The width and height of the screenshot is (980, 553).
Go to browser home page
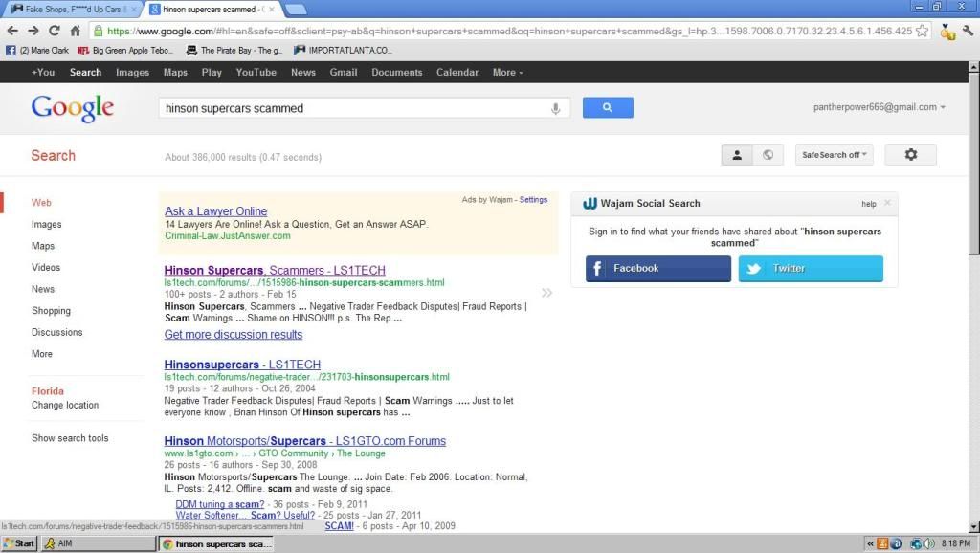coord(76,31)
